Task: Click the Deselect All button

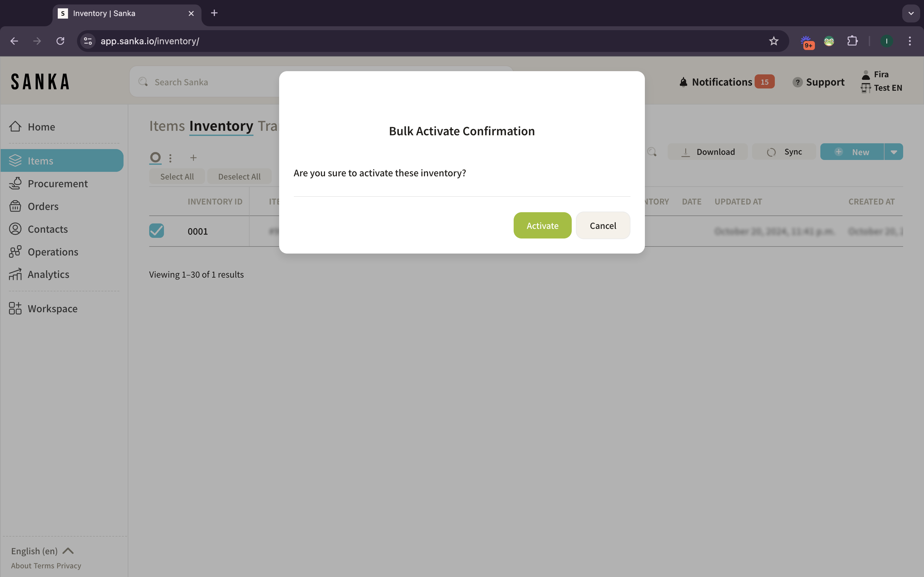Action: click(x=239, y=177)
